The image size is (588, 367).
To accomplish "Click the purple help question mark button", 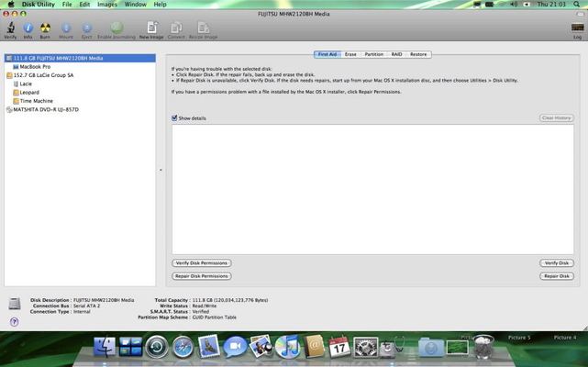I will pyautogui.click(x=15, y=322).
